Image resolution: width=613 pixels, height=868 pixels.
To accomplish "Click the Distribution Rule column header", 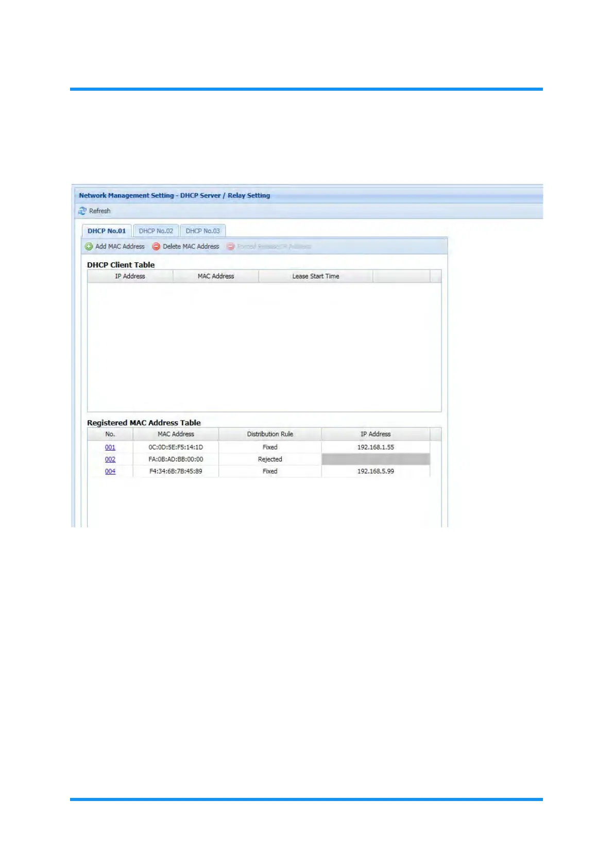I will pos(270,434).
